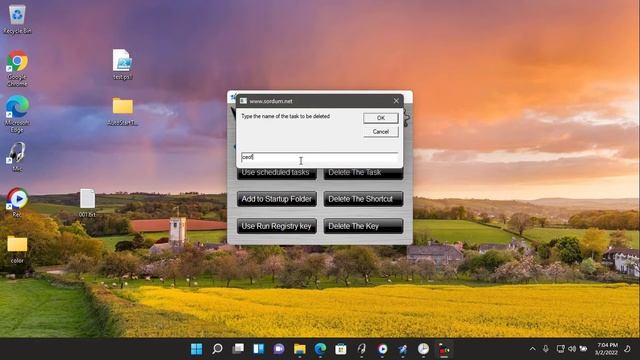Image resolution: width=640 pixels, height=360 pixels.
Task: Open taskbar Search magnifier
Action: (218, 349)
